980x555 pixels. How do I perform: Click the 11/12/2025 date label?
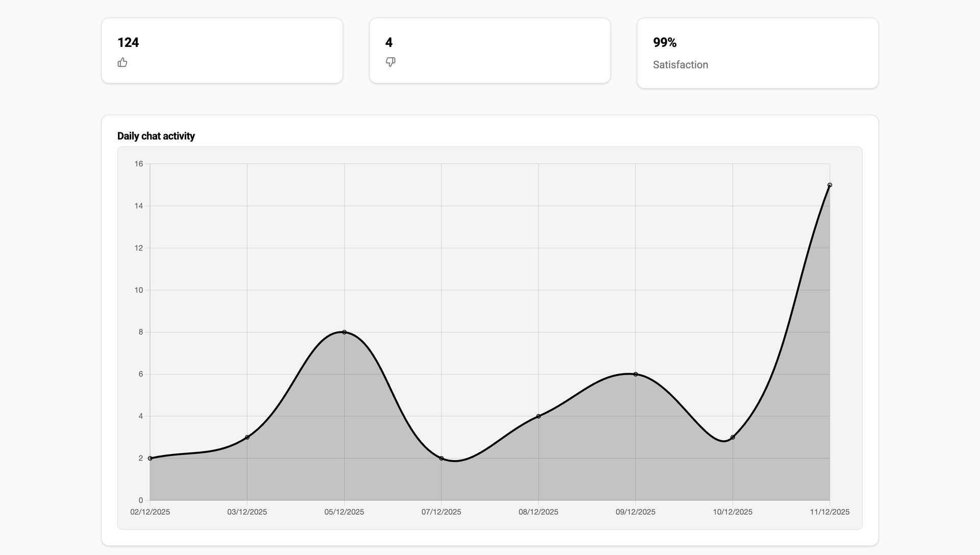click(x=830, y=512)
